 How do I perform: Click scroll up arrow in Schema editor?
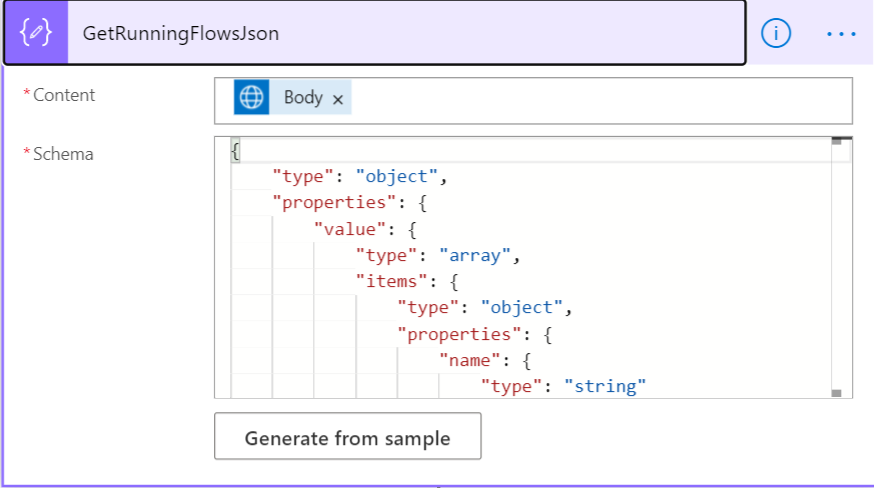tap(836, 142)
